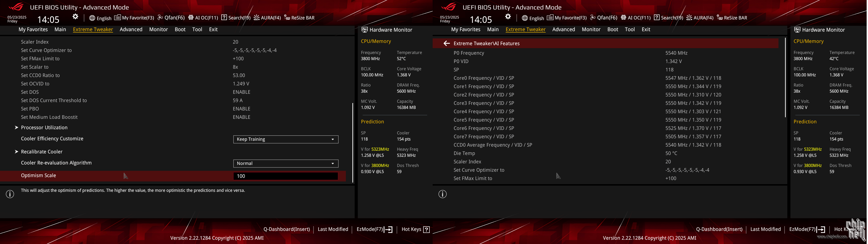Open Main tab in right window
Viewport: 868px width, 244px height.
point(493,29)
